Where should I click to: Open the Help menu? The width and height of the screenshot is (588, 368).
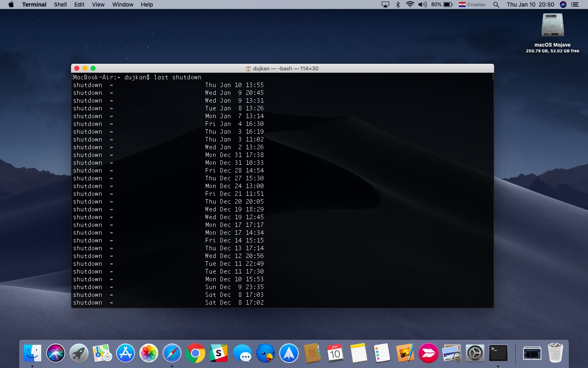pyautogui.click(x=147, y=4)
